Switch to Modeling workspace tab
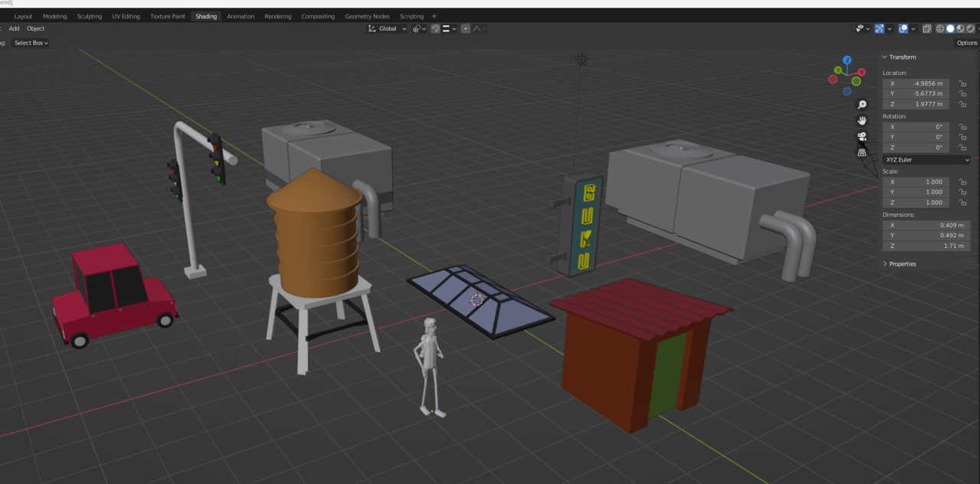This screenshot has height=484, width=980. 54,16
